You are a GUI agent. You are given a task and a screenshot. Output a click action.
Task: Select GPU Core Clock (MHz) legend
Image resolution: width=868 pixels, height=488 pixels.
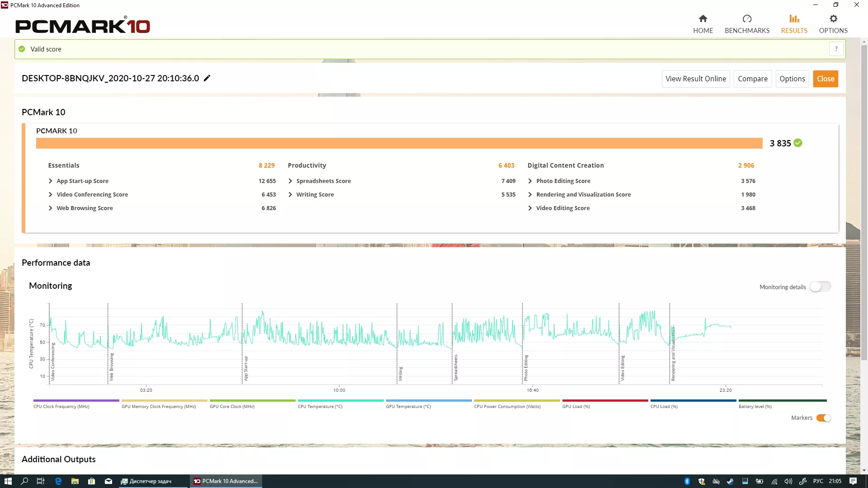coord(253,404)
